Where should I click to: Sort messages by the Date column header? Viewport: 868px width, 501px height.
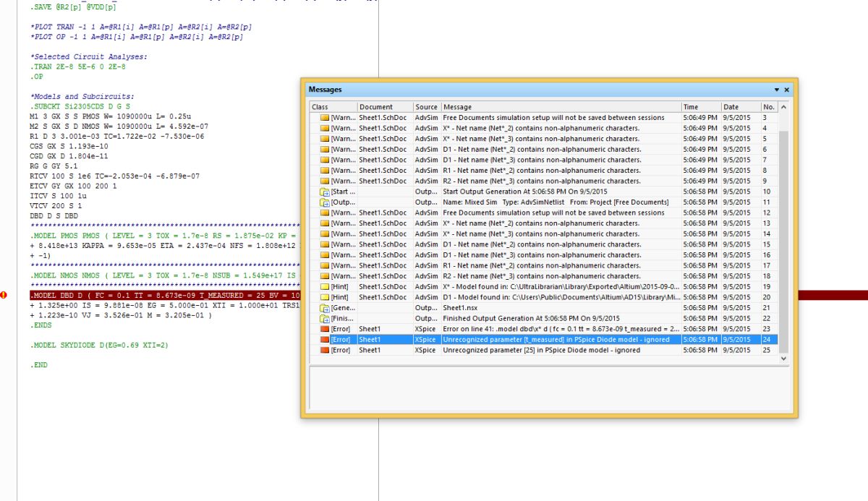click(x=741, y=107)
